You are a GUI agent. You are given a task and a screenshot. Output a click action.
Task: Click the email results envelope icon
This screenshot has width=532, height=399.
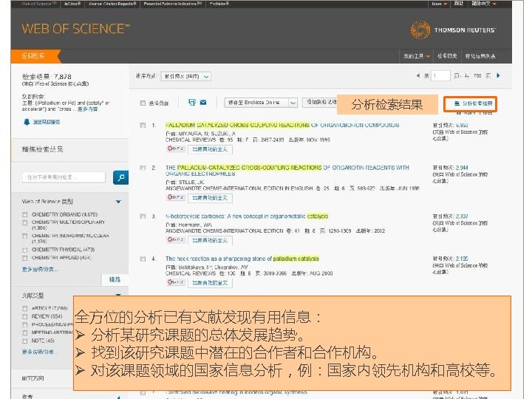point(203,102)
